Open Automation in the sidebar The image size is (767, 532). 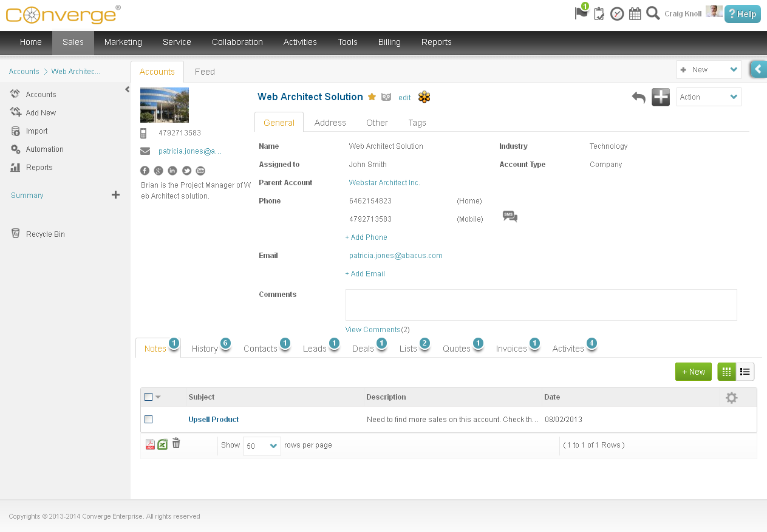[x=44, y=149]
